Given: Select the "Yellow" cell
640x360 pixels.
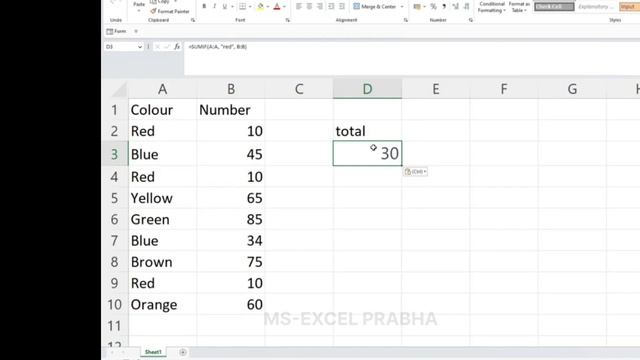Looking at the screenshot, I should (162, 198).
